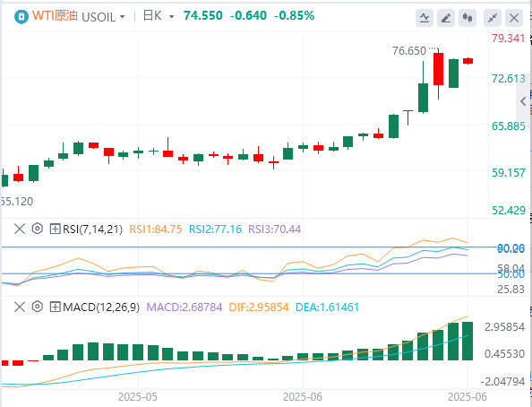
Task: Click the RSI(7,14,21) indicator label
Action: click(x=92, y=229)
